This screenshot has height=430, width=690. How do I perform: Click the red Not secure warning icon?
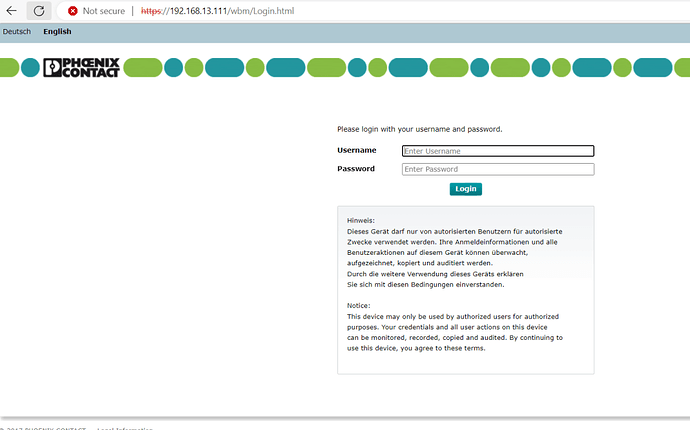click(x=73, y=11)
